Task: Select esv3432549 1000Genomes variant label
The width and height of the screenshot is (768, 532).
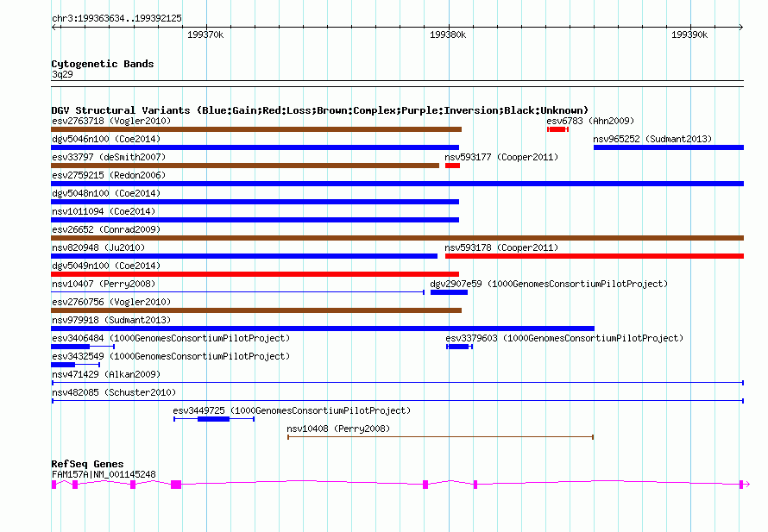Action: click(x=171, y=356)
